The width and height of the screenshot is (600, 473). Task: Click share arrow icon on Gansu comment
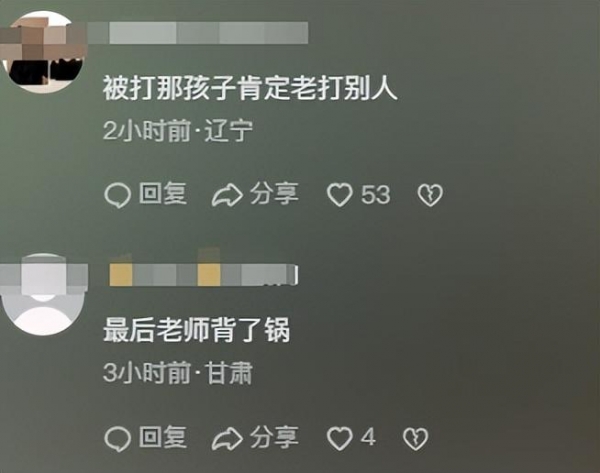click(x=227, y=439)
